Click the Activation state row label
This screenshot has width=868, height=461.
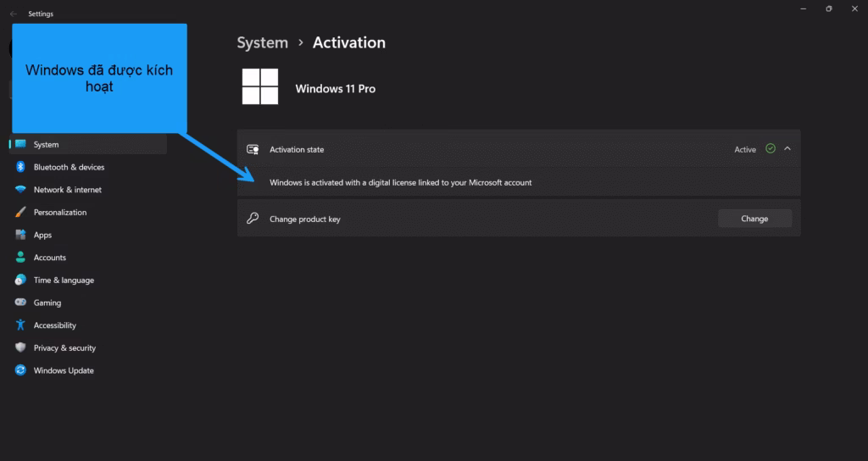297,149
